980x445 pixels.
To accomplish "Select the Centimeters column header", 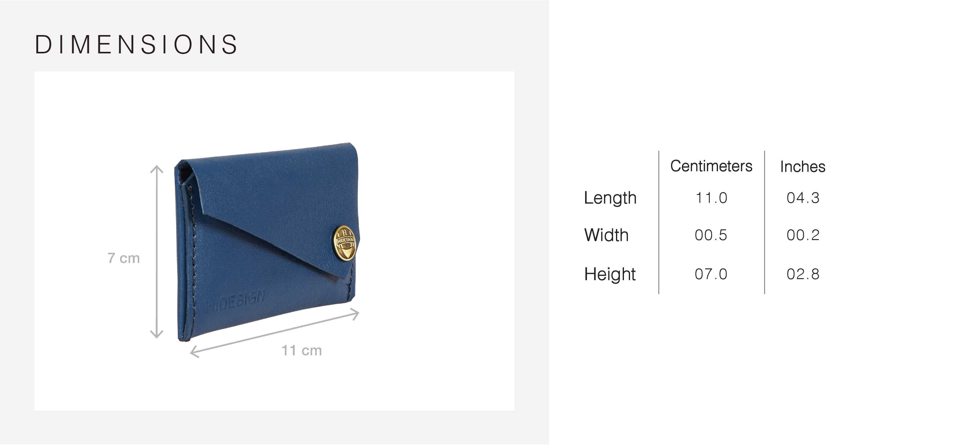I will coord(712,166).
